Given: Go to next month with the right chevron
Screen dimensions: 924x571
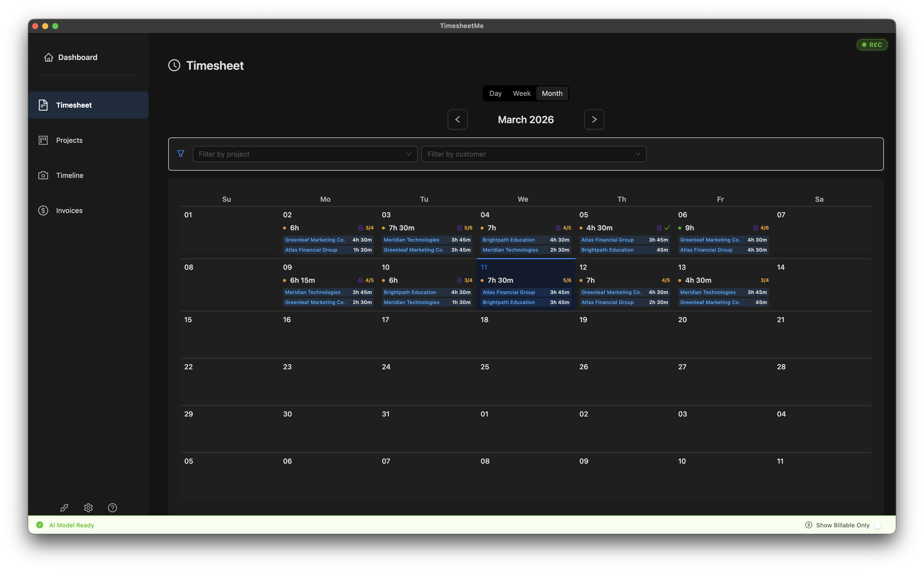Looking at the screenshot, I should point(594,119).
